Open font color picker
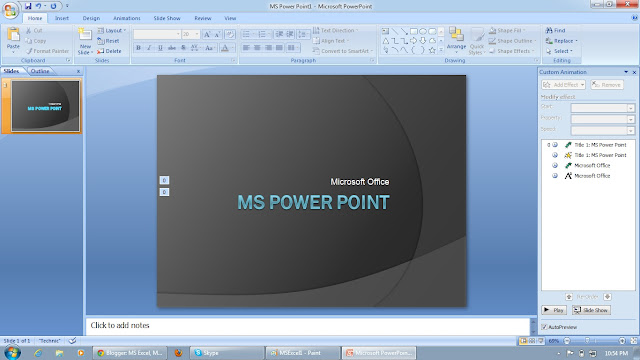The width and height of the screenshot is (640, 360). [x=225, y=48]
